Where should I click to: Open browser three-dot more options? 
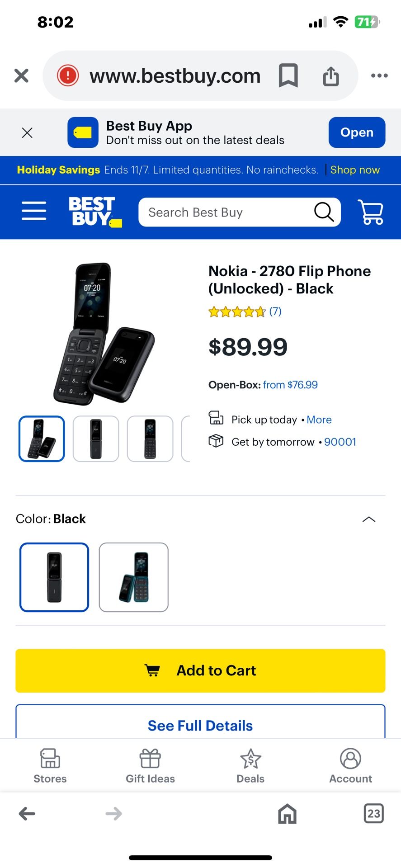tap(379, 75)
